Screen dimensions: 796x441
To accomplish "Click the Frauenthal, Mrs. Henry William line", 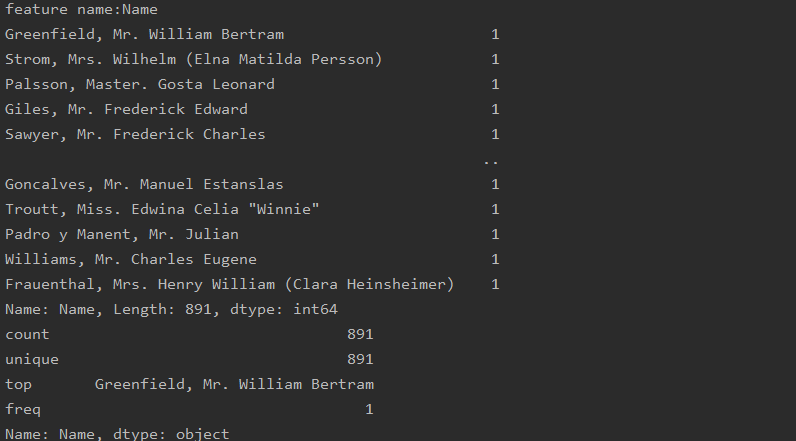I will pyautogui.click(x=229, y=284).
